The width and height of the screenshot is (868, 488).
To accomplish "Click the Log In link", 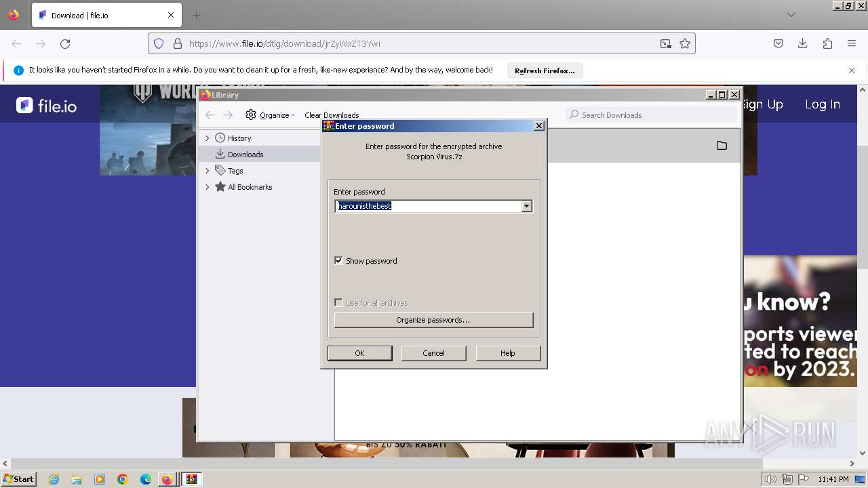I will (823, 104).
